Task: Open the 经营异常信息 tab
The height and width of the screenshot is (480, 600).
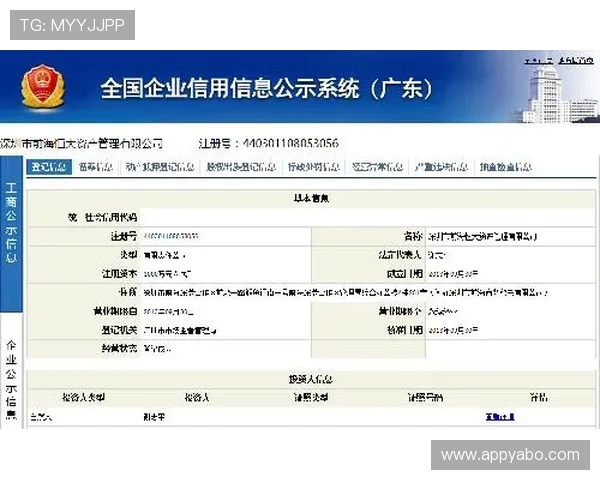Action: (x=377, y=167)
